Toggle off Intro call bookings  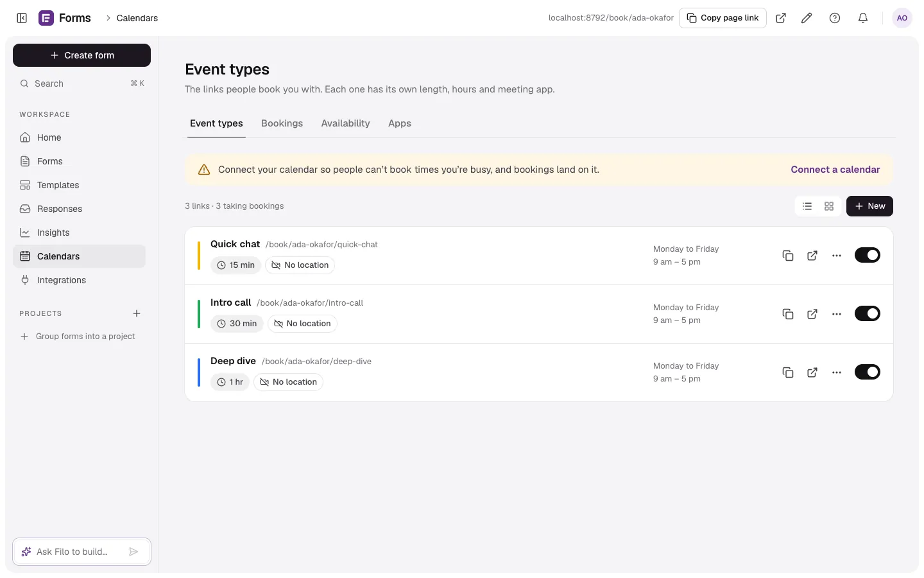point(868,313)
